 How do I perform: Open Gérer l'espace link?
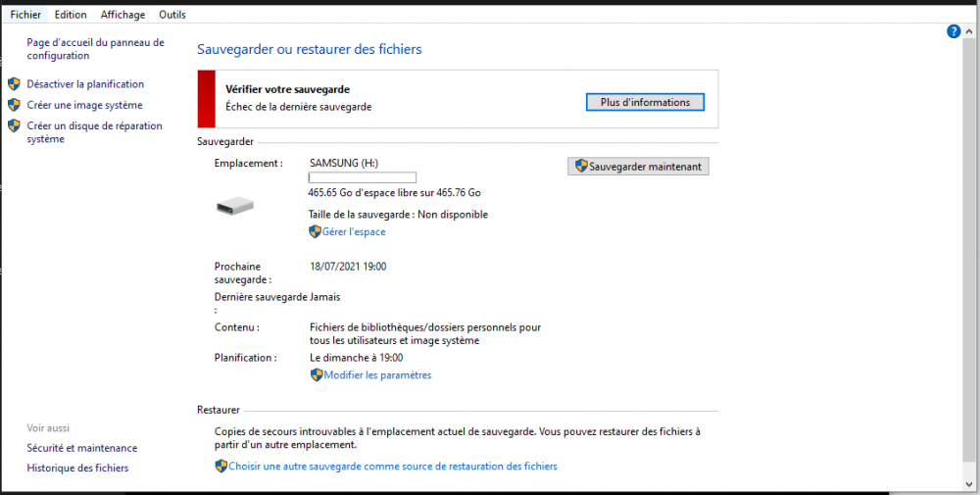[354, 232]
